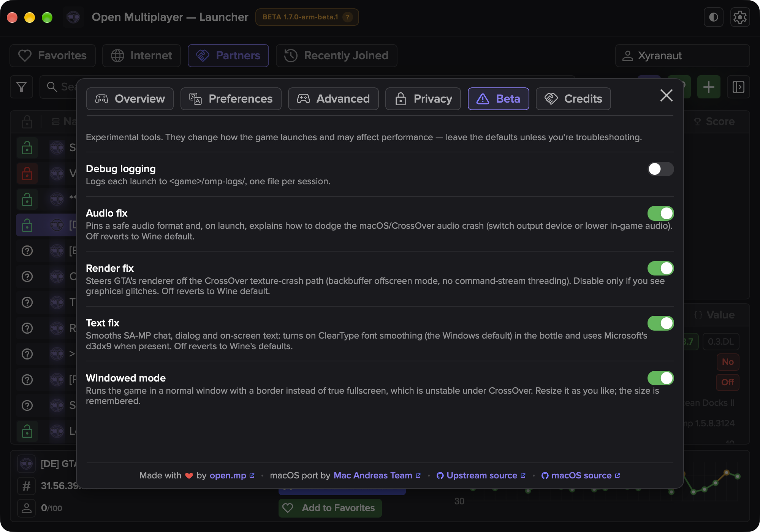This screenshot has height=532, width=760.
Task: Open the Recently Joined list
Action: click(336, 55)
